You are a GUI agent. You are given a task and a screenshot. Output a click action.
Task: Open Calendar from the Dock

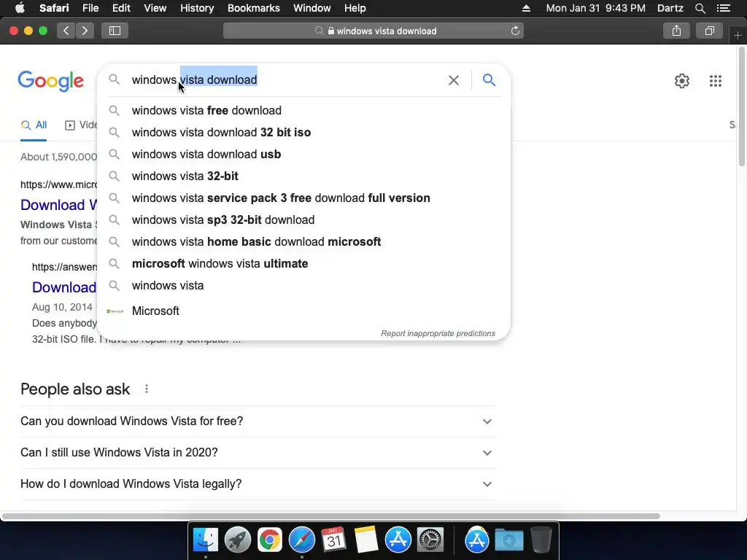333,540
